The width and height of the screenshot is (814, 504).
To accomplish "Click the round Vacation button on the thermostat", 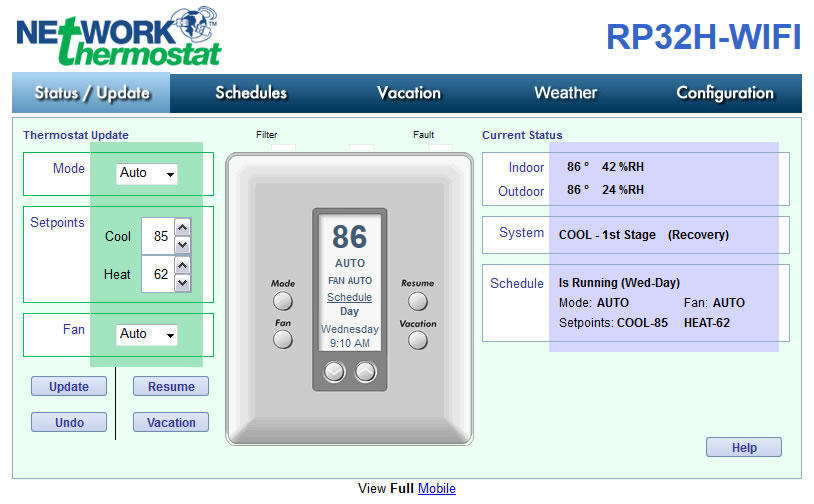I will click(417, 340).
